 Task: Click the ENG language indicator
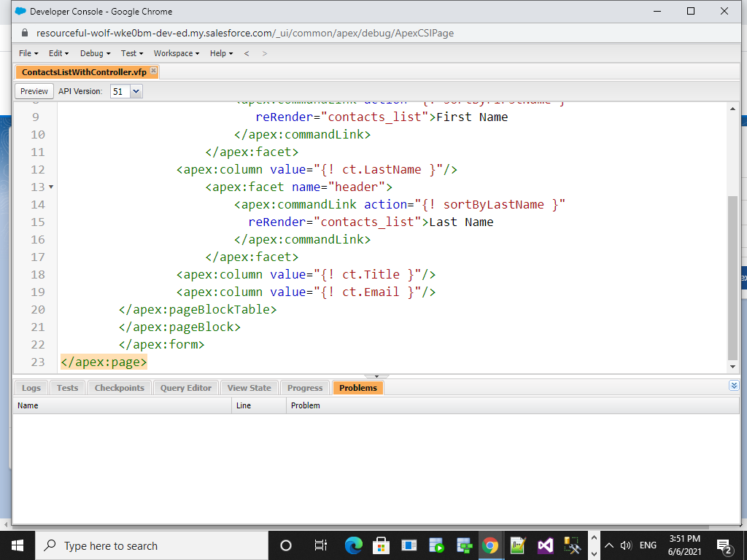(x=648, y=545)
